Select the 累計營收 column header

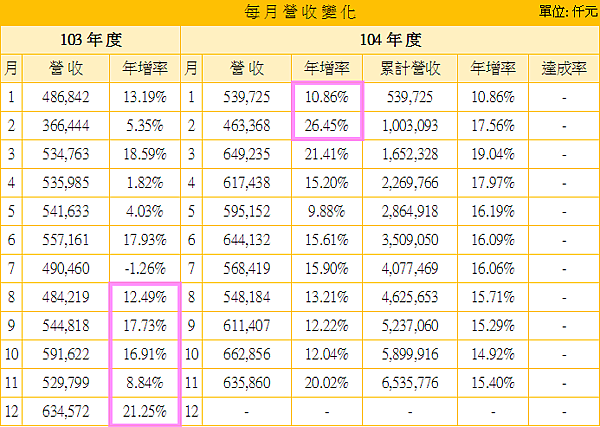click(410, 68)
